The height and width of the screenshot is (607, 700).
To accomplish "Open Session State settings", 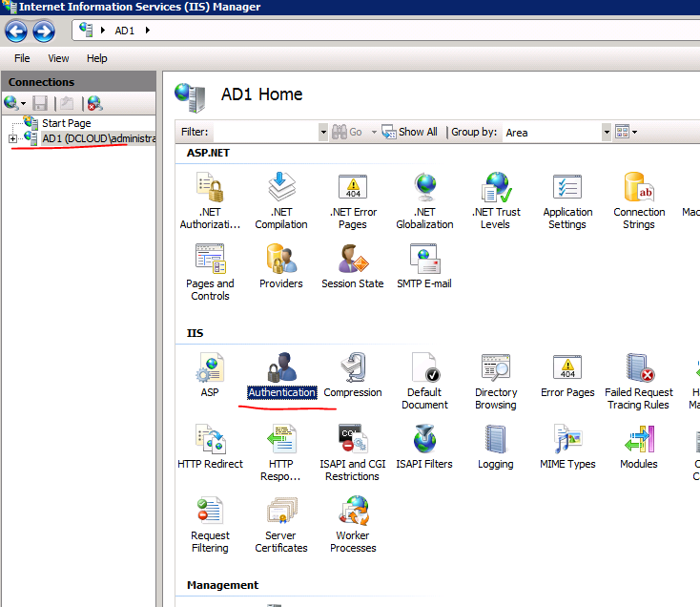I will coord(353,265).
